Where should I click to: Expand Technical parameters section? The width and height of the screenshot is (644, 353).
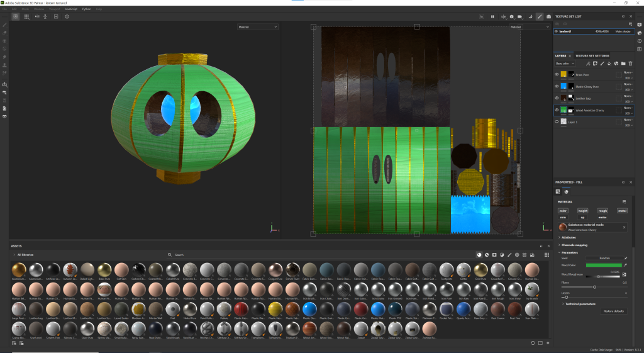pyautogui.click(x=579, y=304)
